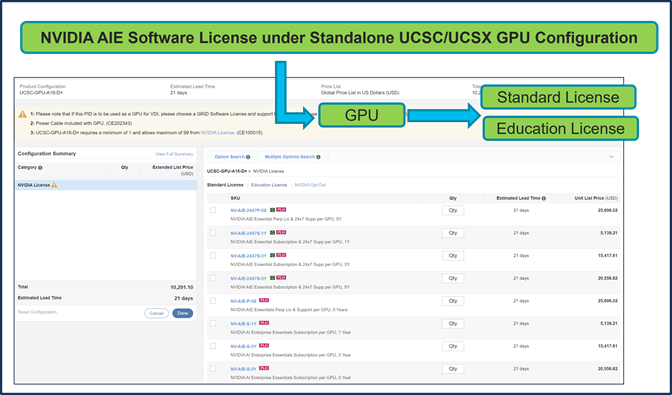Open the NV-AIE-S-5Y SKU link
672x395 pixels.
point(243,369)
